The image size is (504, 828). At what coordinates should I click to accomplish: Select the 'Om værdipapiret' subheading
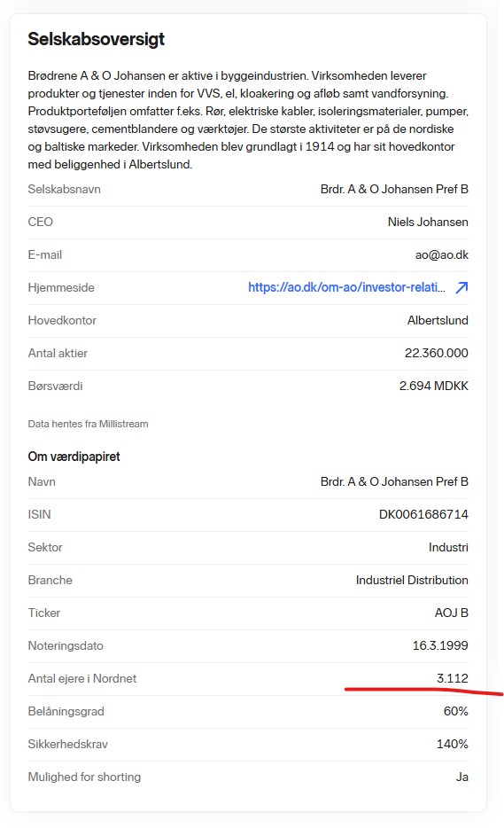click(x=74, y=457)
